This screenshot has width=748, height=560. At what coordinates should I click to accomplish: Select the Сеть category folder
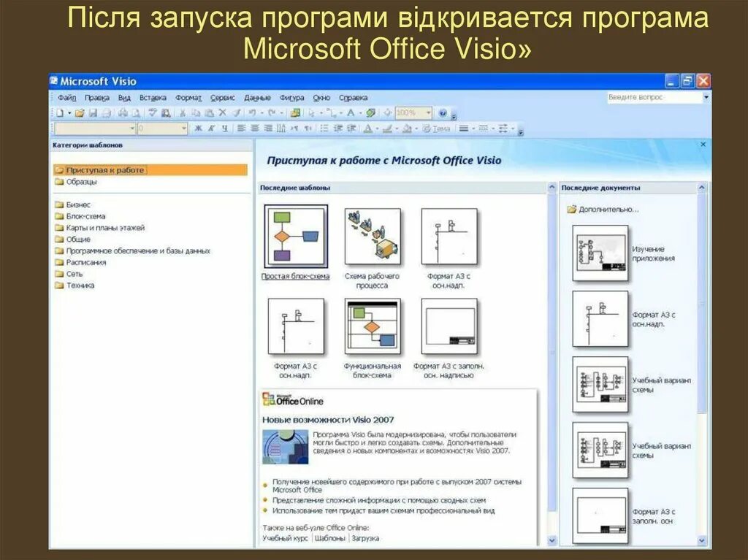(69, 274)
